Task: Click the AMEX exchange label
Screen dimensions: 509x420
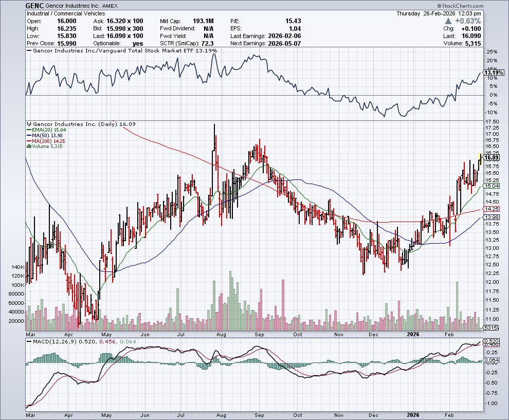Action: pyautogui.click(x=110, y=6)
